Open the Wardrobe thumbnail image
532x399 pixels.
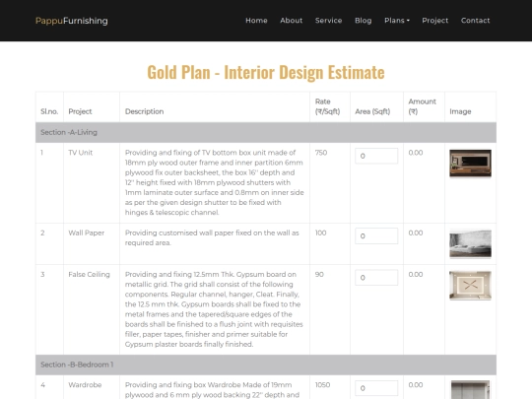pos(470,390)
